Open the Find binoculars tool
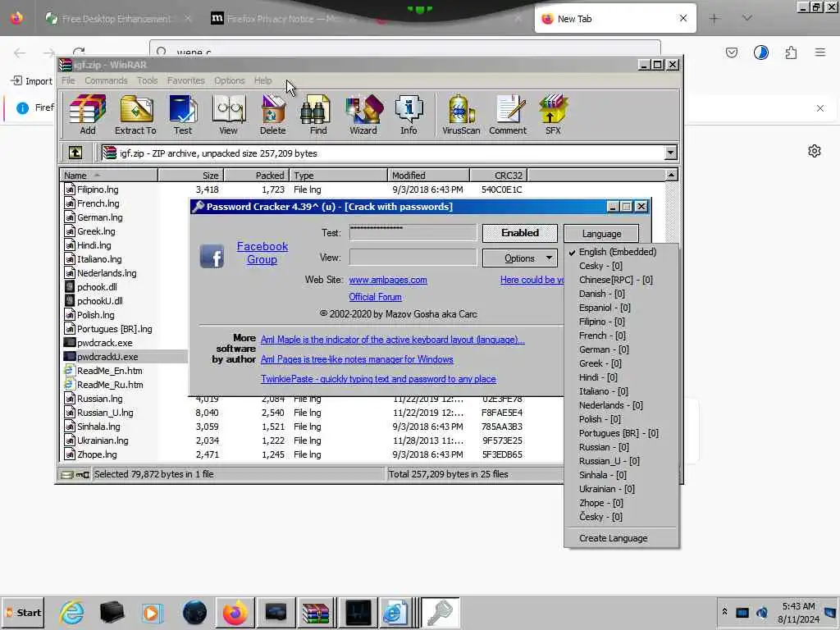This screenshot has height=630, width=840. point(317,114)
